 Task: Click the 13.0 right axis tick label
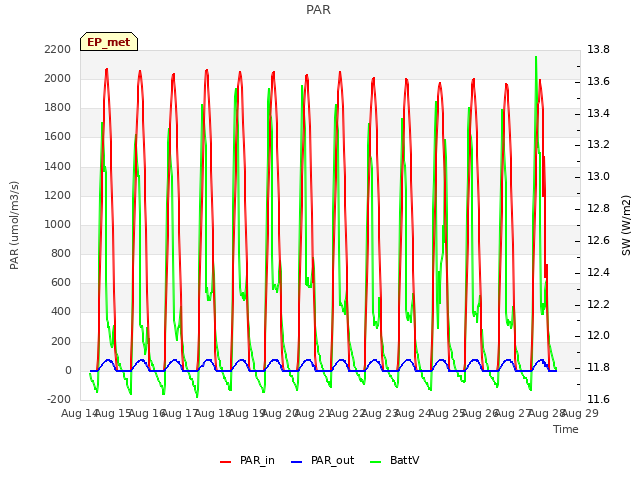[598, 177]
